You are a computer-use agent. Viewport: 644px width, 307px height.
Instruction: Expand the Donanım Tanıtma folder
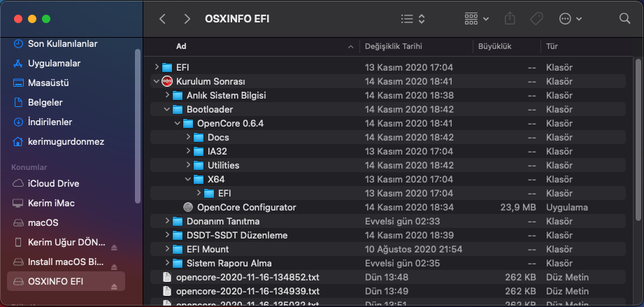[x=167, y=221]
